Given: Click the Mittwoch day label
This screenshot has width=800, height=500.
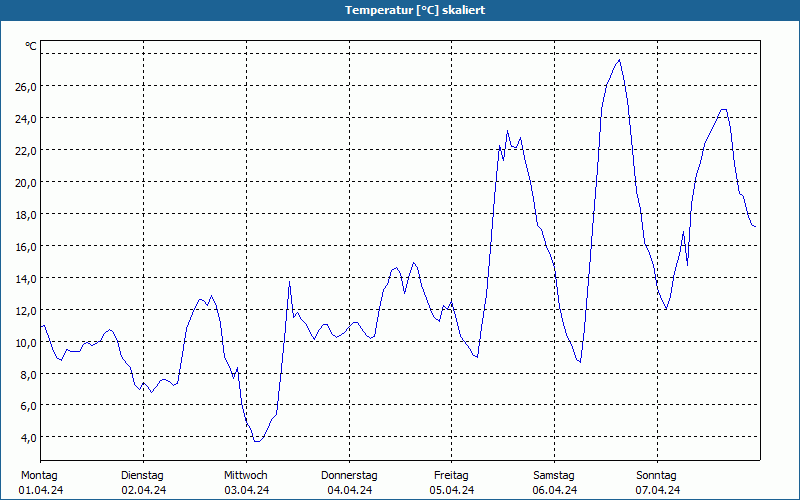Looking at the screenshot, I should point(245,476).
